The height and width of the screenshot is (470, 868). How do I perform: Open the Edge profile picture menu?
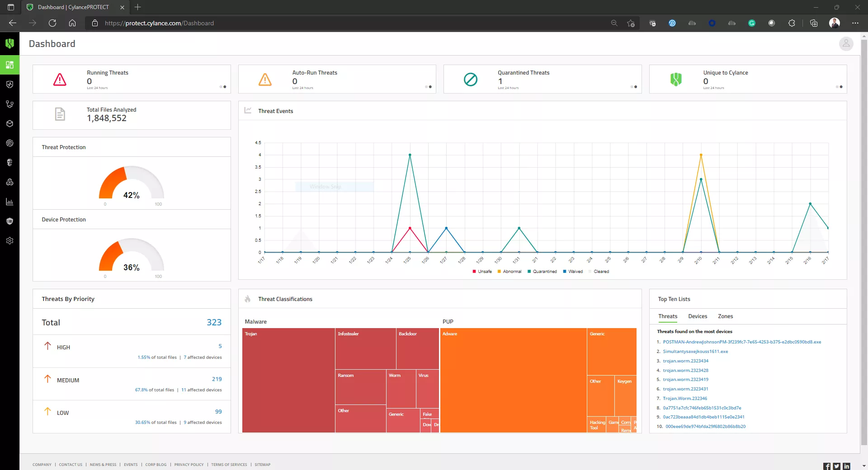coord(835,23)
